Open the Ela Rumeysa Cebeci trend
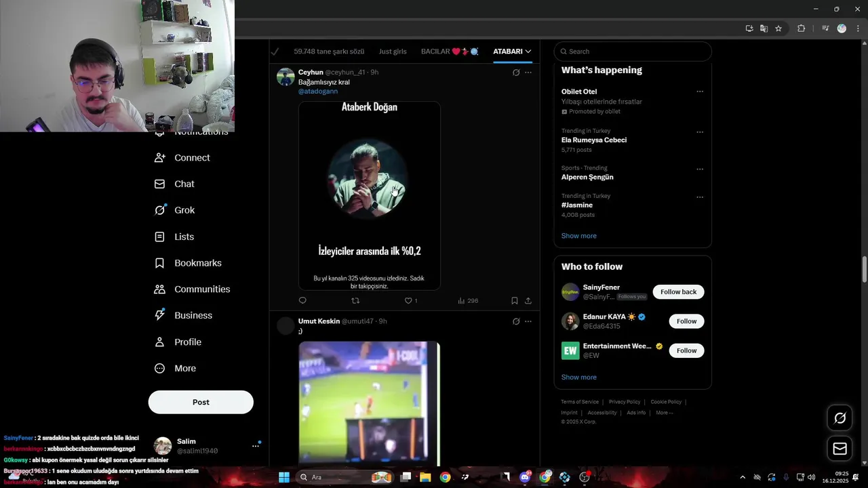Viewport: 868px width, 488px height. tap(593, 140)
